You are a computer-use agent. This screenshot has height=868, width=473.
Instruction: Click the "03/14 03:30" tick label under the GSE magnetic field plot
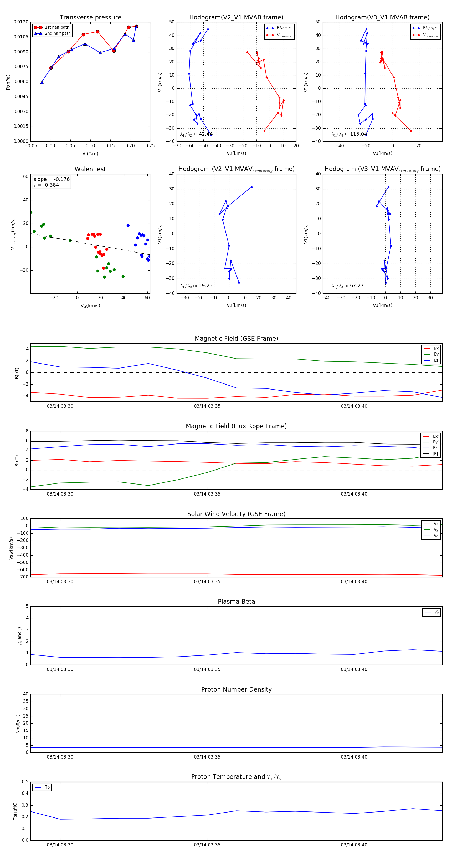point(60,406)
